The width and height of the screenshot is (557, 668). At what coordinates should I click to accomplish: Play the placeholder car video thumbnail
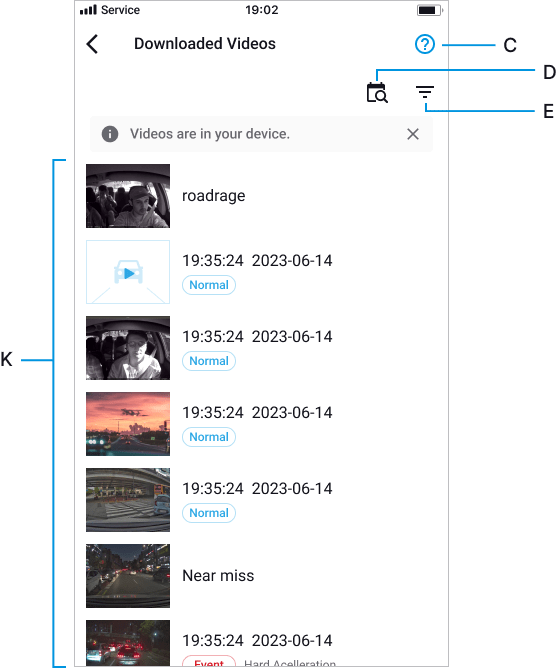128,272
